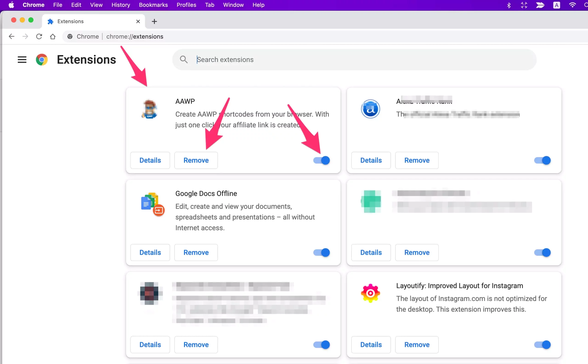Open the Edit menu
588x364 pixels.
pyautogui.click(x=76, y=5)
